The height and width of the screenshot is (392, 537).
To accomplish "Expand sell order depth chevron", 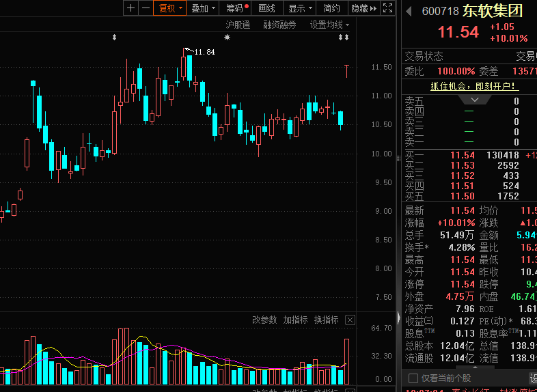I will point(475,100).
